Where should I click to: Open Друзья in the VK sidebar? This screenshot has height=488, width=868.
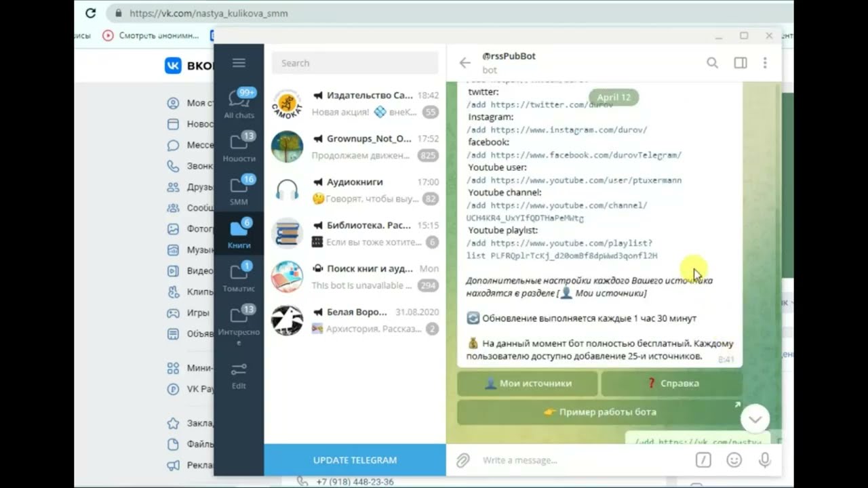click(x=191, y=187)
